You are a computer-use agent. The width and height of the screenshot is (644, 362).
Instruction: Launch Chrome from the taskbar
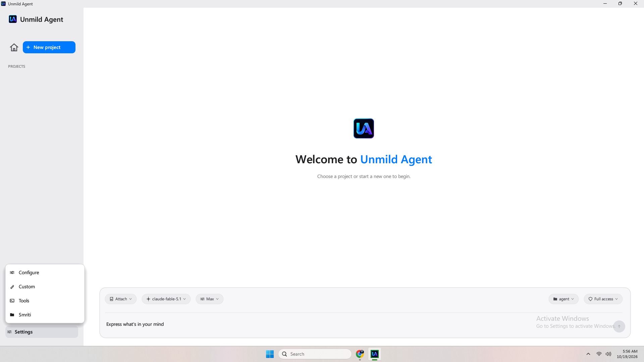[x=360, y=354]
